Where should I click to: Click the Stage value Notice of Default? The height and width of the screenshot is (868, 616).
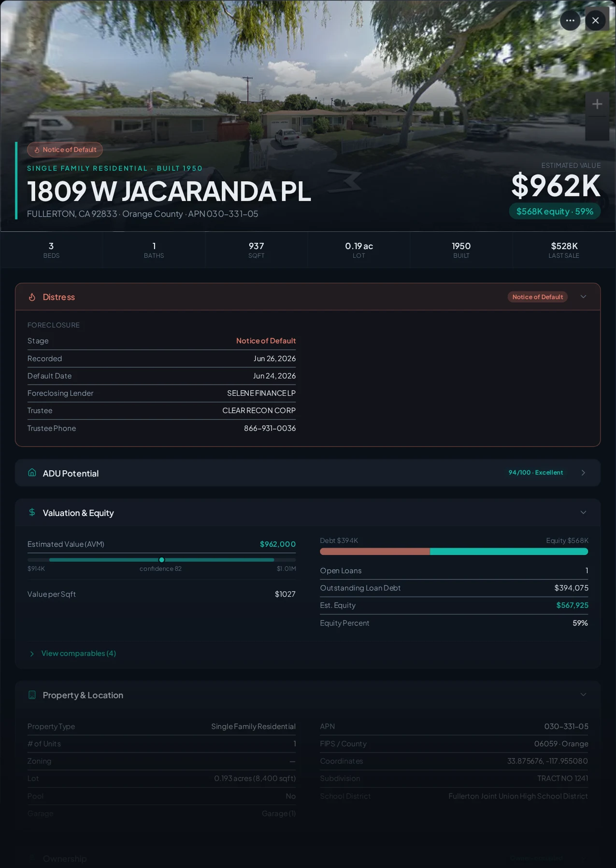tap(266, 341)
